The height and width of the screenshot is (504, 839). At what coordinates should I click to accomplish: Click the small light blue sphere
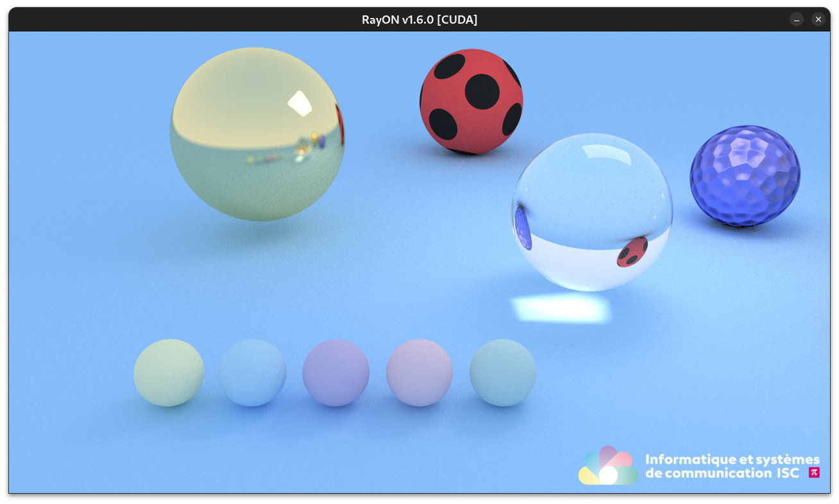click(252, 373)
